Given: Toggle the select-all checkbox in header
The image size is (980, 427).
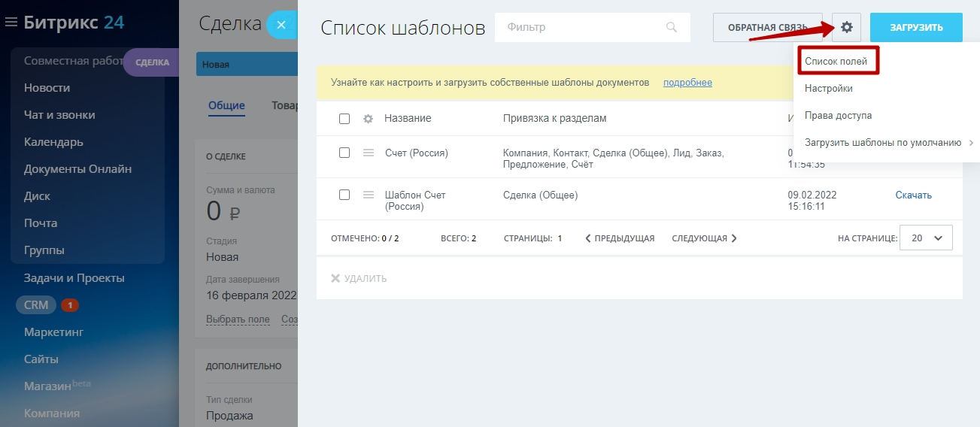Looking at the screenshot, I should click(x=344, y=119).
